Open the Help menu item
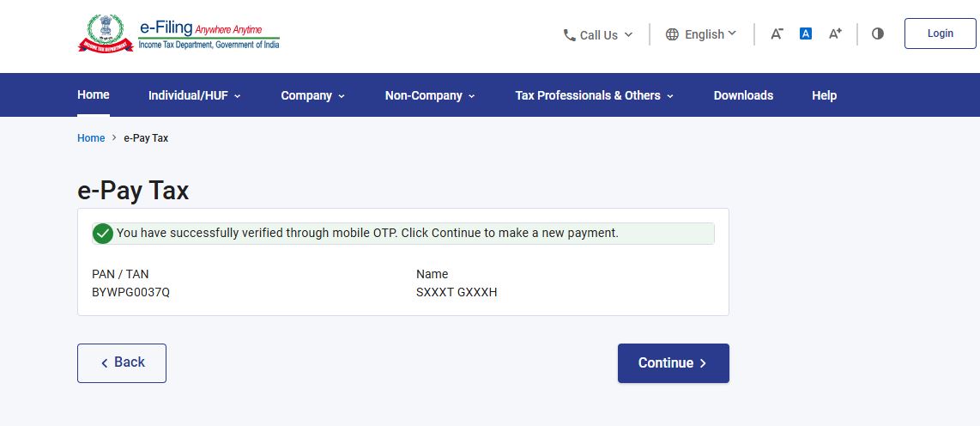This screenshot has width=980, height=426. point(824,96)
